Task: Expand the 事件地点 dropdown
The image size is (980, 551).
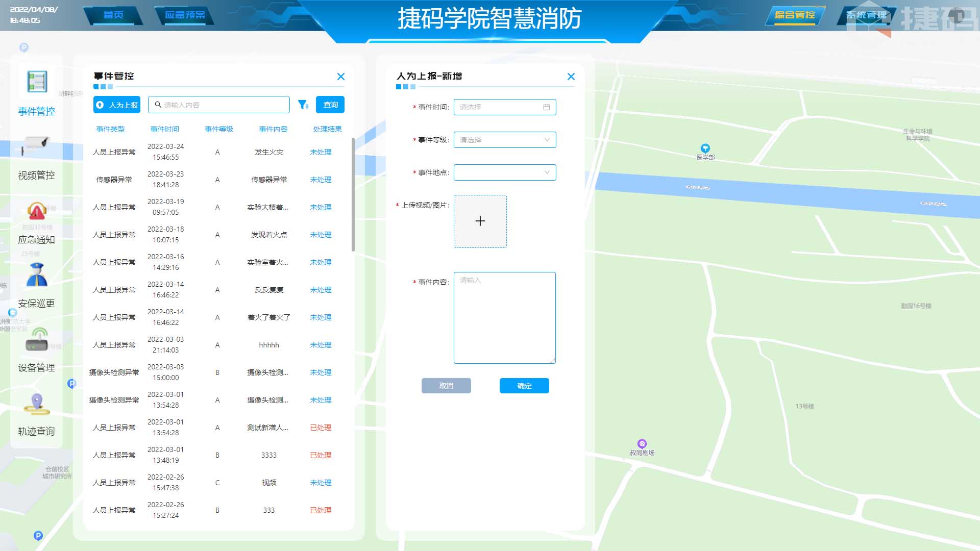Action: (x=504, y=172)
